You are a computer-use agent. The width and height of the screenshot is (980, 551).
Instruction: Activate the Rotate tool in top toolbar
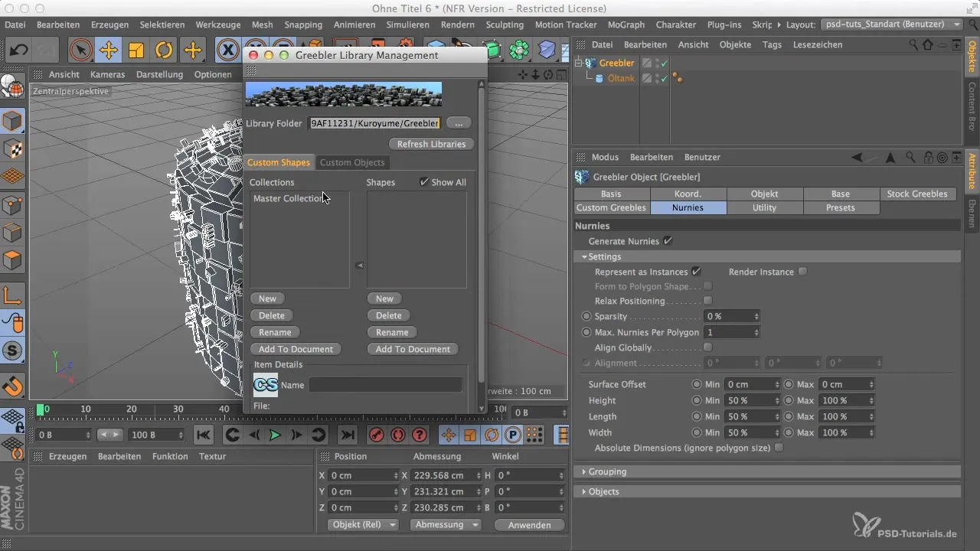click(164, 51)
